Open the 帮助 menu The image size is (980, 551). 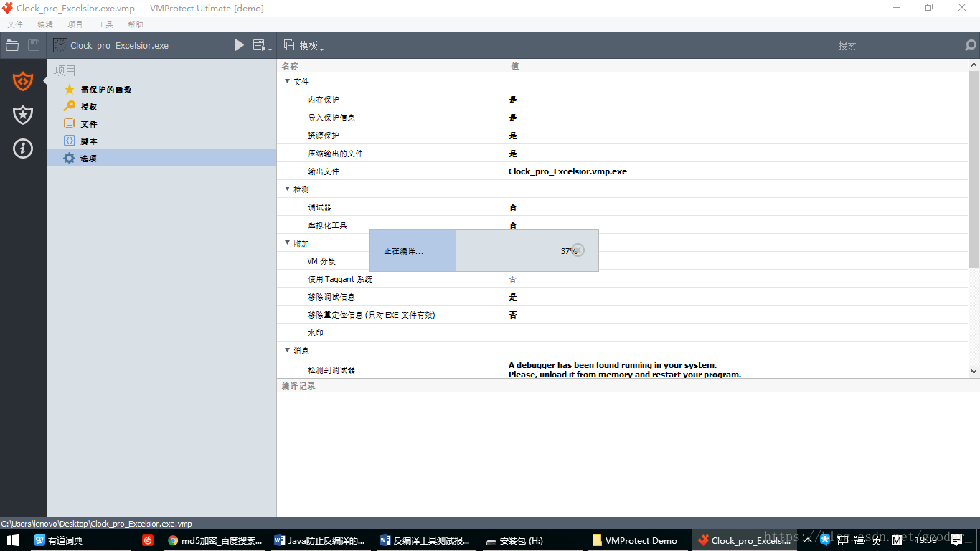136,24
